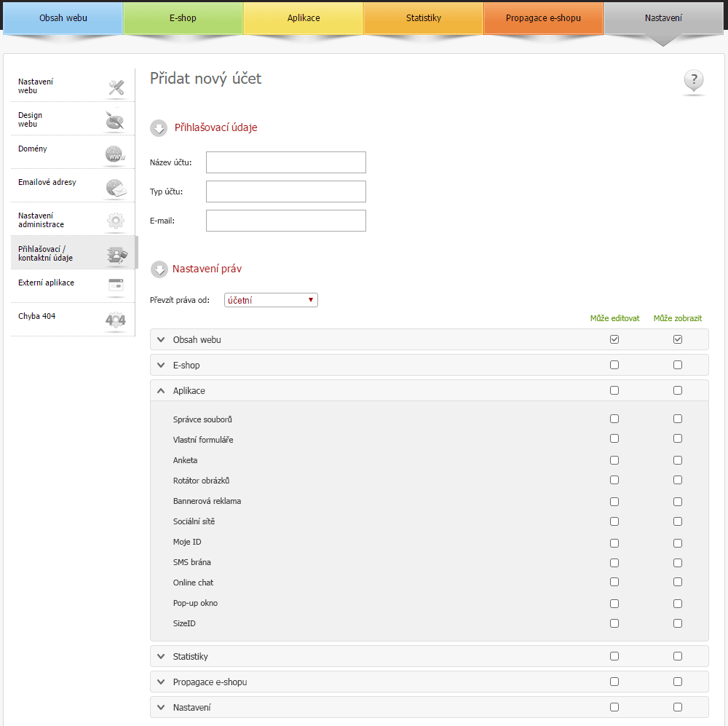Click the Design webu palette icon

[x=115, y=121]
